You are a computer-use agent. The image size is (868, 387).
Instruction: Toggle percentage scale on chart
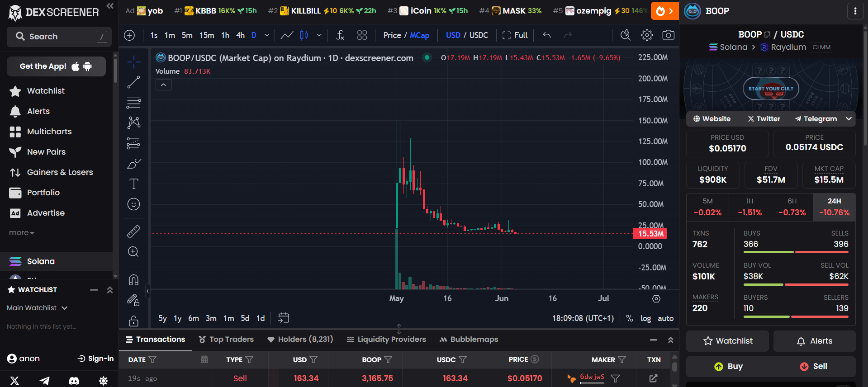[x=629, y=318]
